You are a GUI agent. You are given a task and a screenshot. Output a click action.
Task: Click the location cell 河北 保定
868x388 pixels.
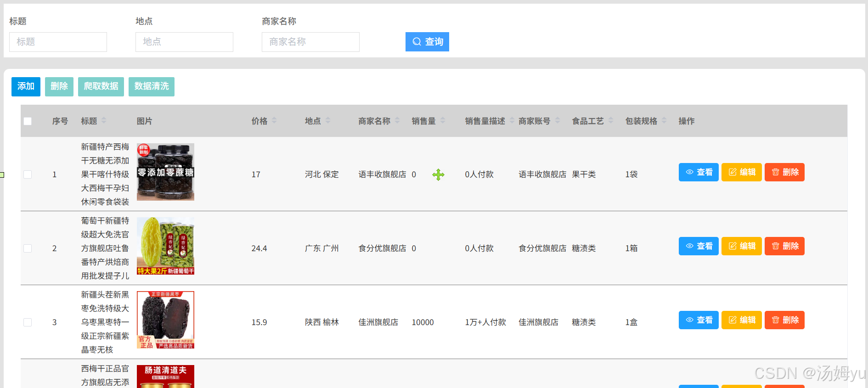tap(321, 174)
